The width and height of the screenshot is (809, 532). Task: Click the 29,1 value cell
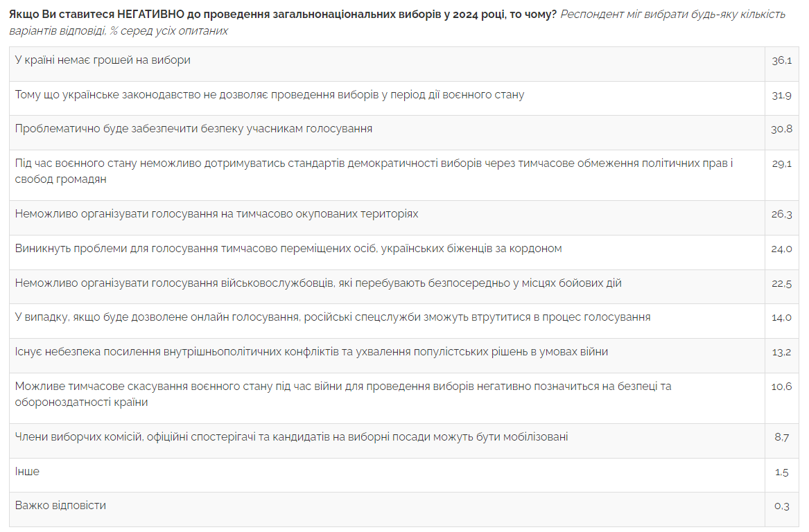(781, 165)
